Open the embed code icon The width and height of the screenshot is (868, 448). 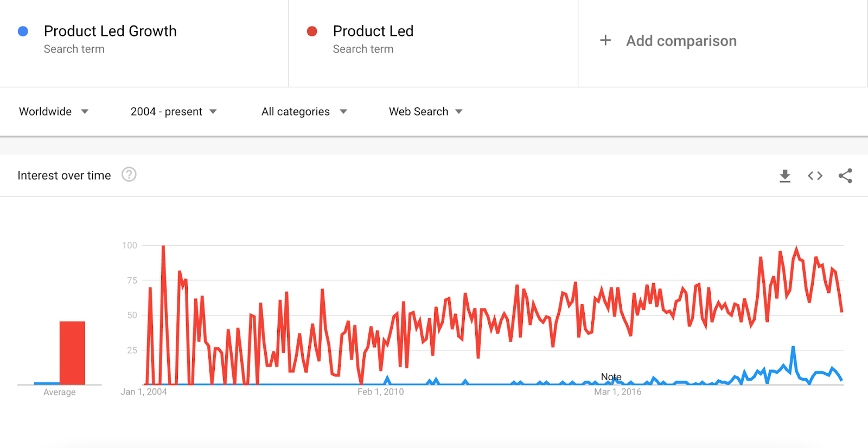814,175
